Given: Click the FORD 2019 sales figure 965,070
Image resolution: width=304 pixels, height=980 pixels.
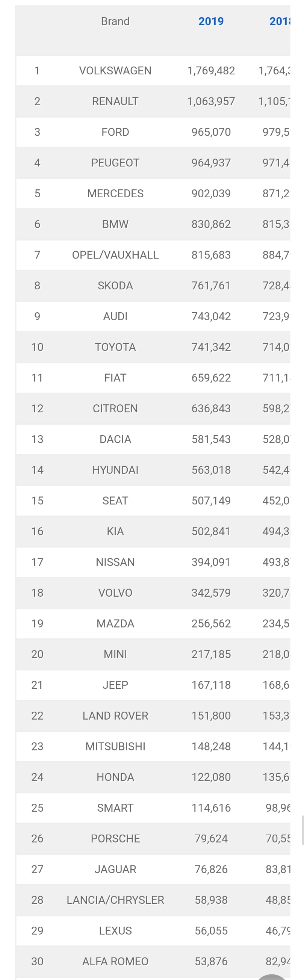Looking at the screenshot, I should click(x=211, y=132).
